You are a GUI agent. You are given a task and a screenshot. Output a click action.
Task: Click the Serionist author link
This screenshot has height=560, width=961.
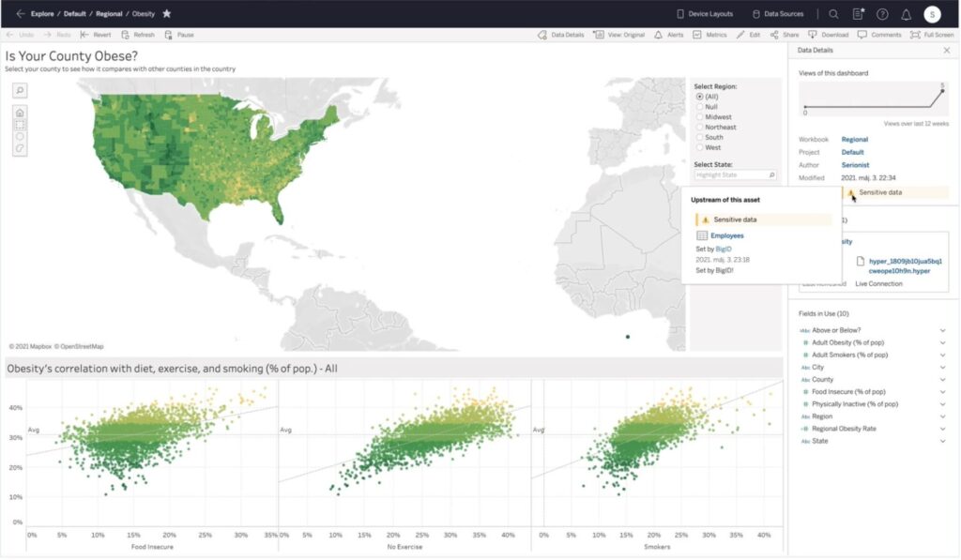click(x=855, y=165)
